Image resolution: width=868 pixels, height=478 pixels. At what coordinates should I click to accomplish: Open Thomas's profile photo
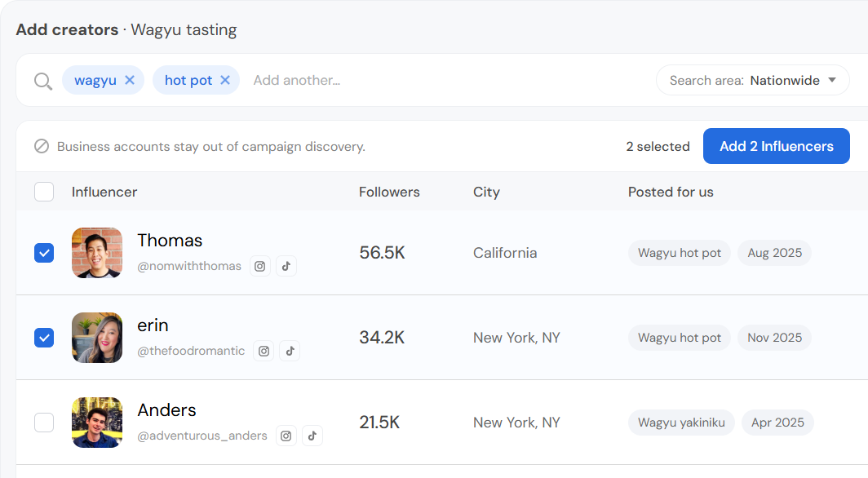coord(97,253)
